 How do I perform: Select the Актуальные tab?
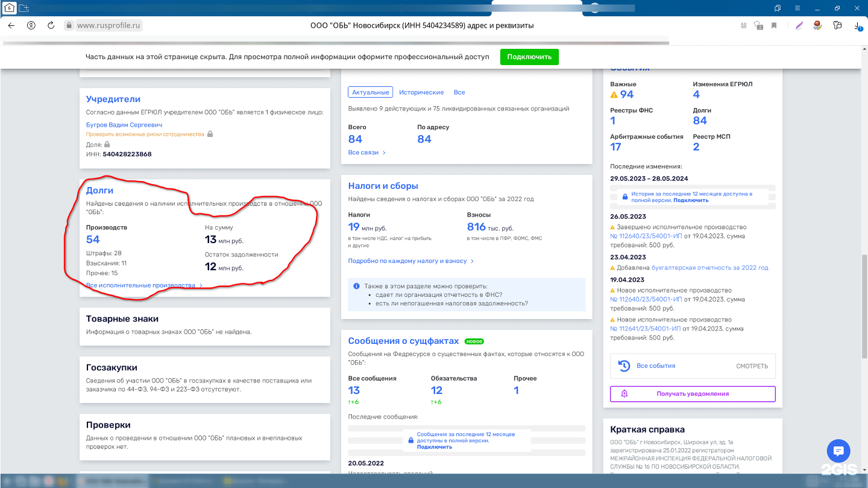371,92
